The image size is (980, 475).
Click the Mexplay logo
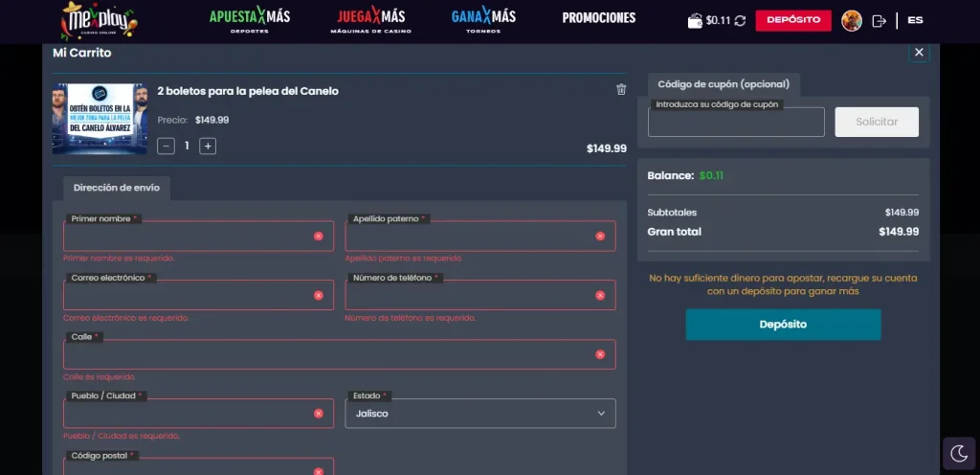[99, 20]
